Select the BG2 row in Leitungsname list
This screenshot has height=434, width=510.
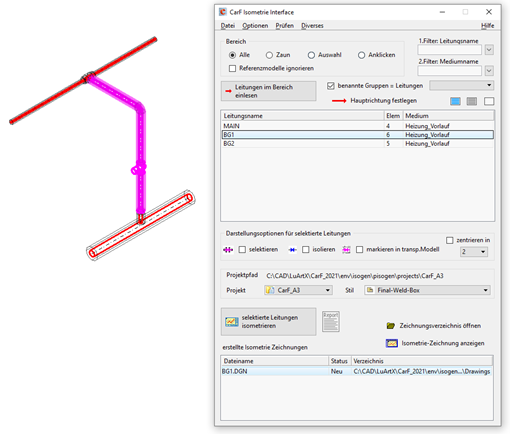357,144
